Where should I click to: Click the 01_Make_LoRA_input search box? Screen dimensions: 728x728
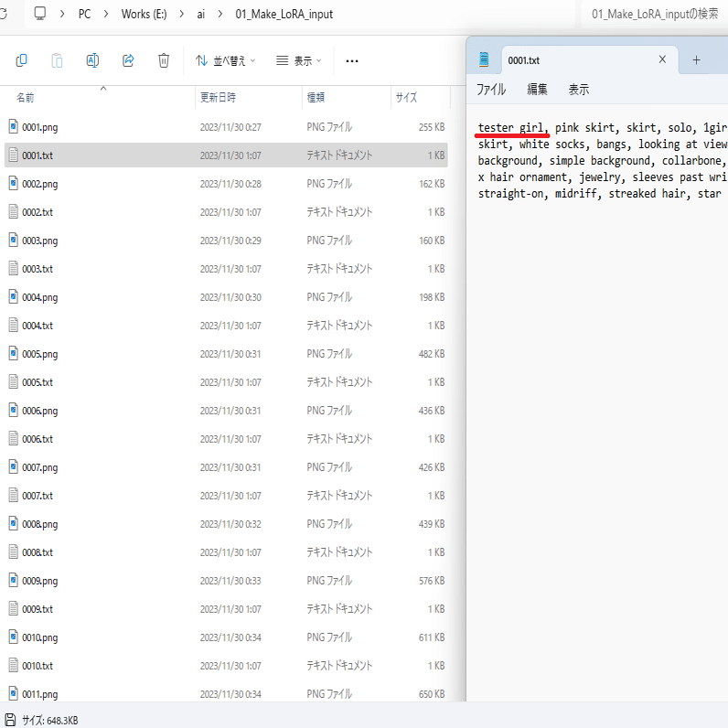pos(654,14)
